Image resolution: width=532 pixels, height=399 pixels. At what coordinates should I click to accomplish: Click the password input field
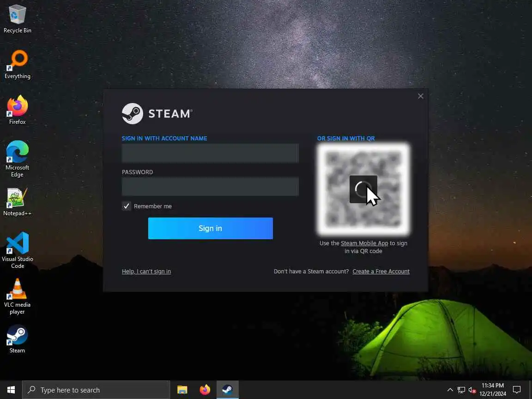coord(211,186)
